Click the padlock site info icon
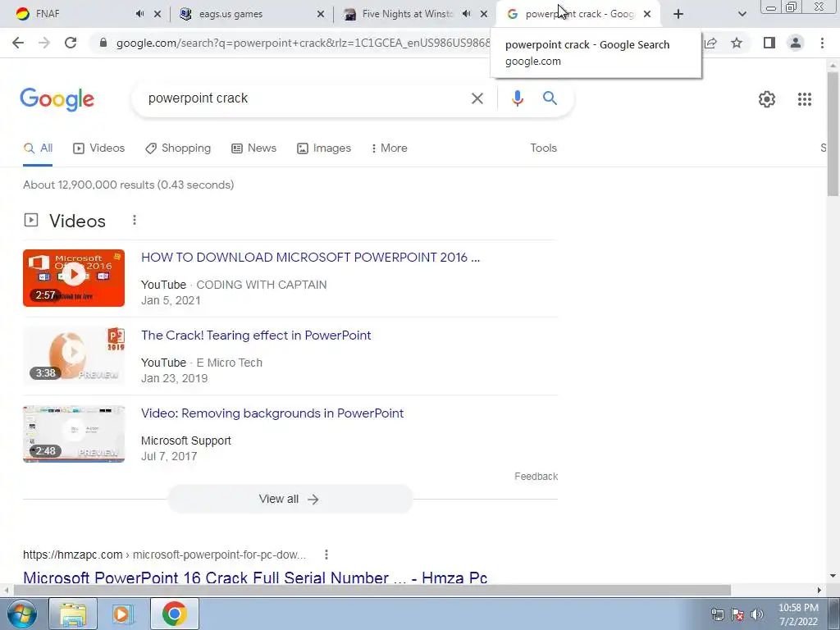The width and height of the screenshot is (840, 630). click(103, 43)
